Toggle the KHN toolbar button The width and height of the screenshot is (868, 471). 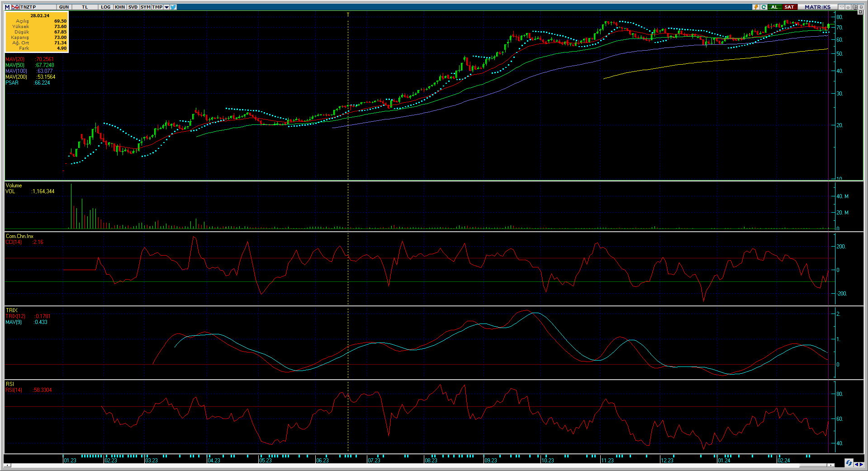120,7
